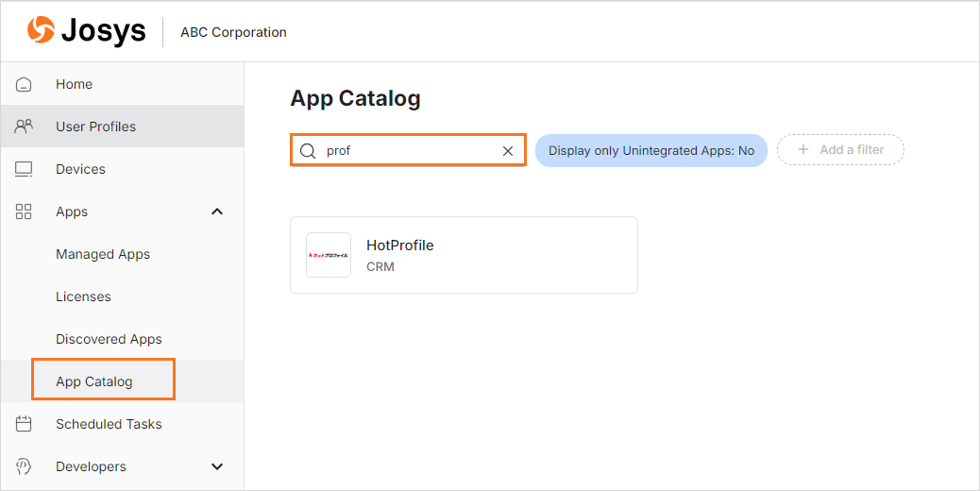Open User Profiles in the sidebar
980x491 pixels.
pyautogui.click(x=123, y=127)
